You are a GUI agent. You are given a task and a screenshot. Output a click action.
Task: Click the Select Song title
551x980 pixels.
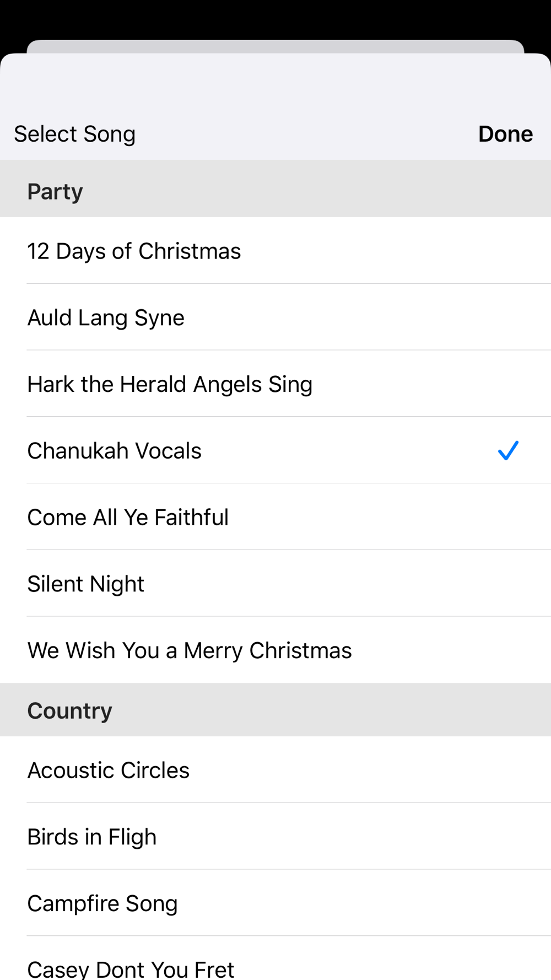click(75, 134)
